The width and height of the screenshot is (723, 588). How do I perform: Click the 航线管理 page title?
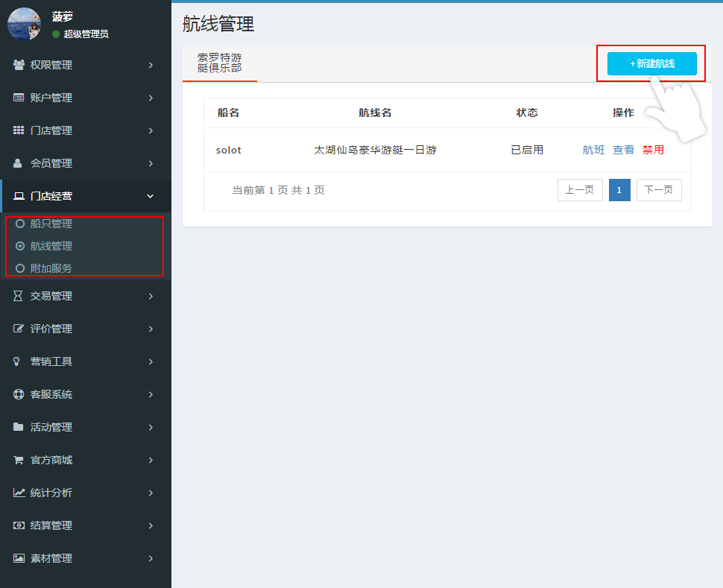218,24
